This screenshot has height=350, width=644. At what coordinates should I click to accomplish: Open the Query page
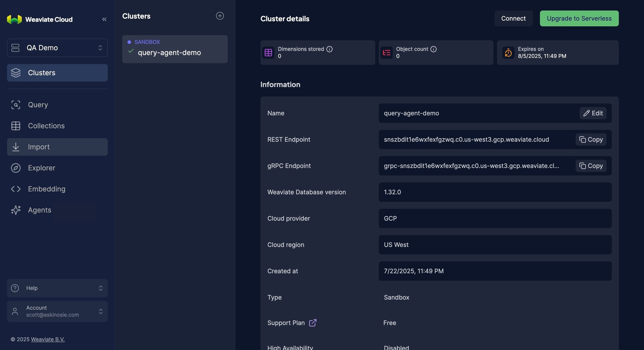pos(38,105)
